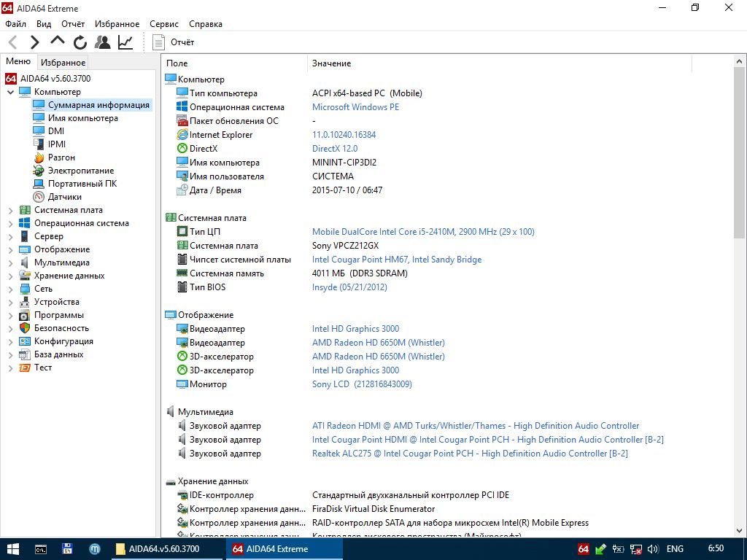The width and height of the screenshot is (747, 560).
Task: Click the ENG language indicator
Action: [x=675, y=549]
